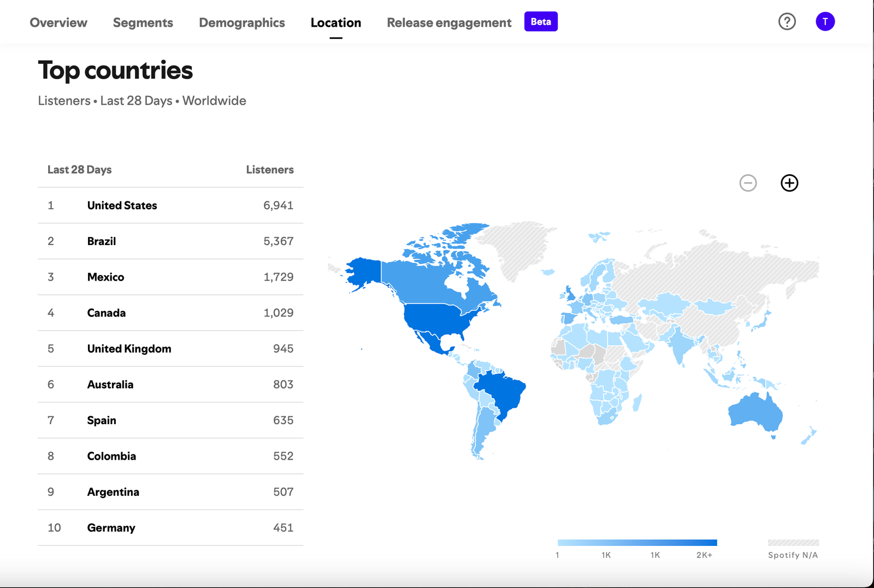
Task: Open the user profile avatar
Action: point(825,22)
